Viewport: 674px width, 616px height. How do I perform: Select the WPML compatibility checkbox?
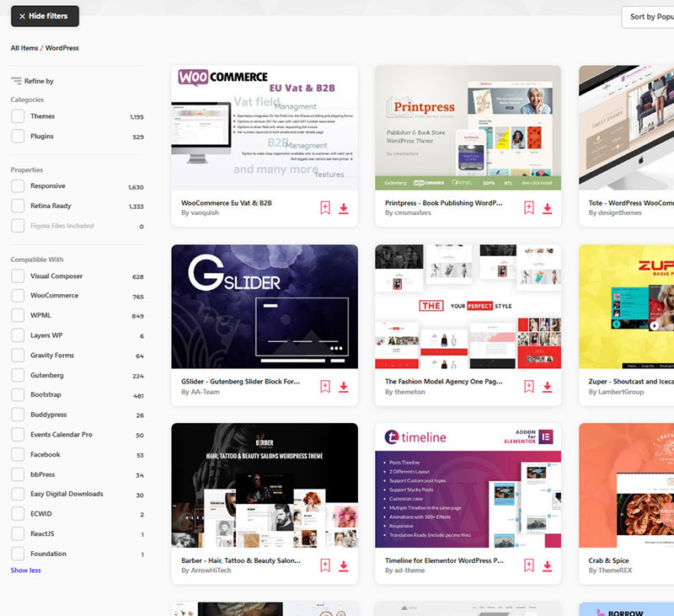(18, 315)
